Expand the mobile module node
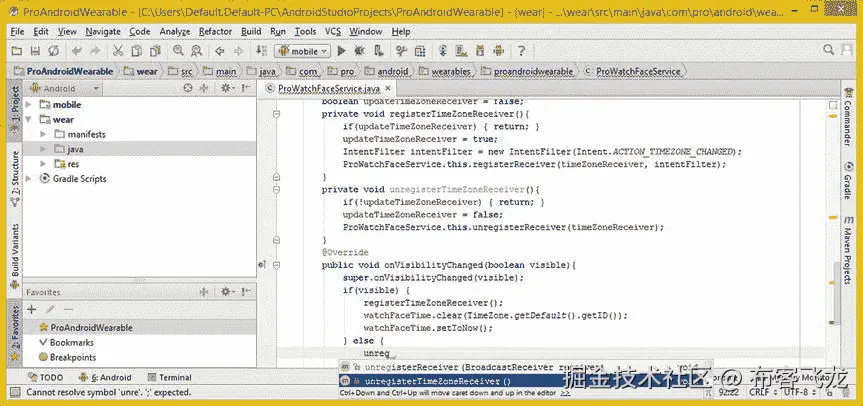 coord(29,105)
